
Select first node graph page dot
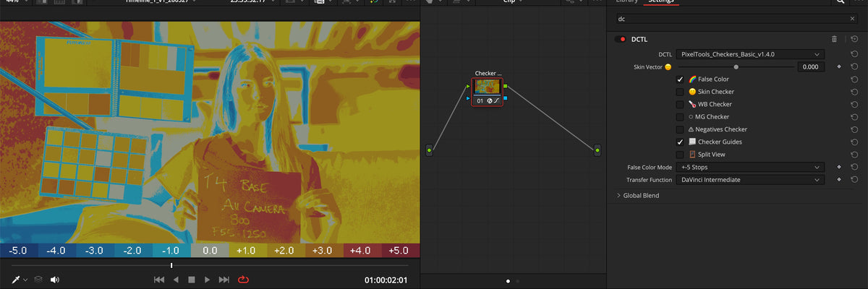[508, 280]
